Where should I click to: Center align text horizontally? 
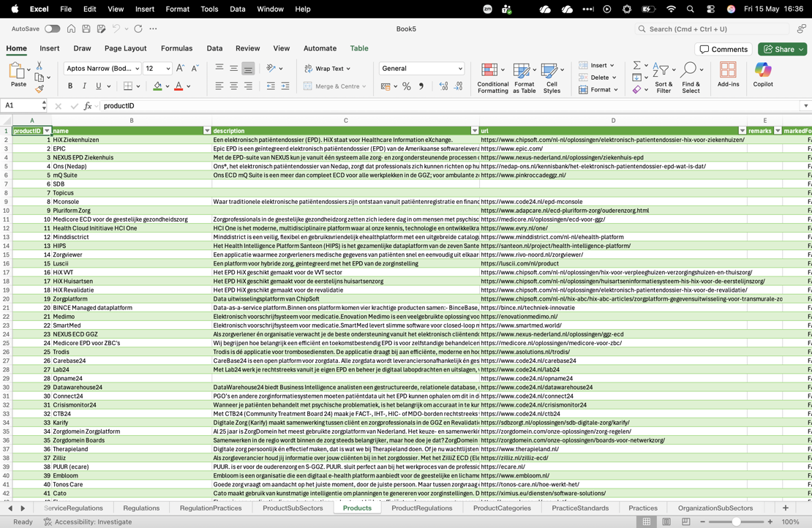[234, 86]
